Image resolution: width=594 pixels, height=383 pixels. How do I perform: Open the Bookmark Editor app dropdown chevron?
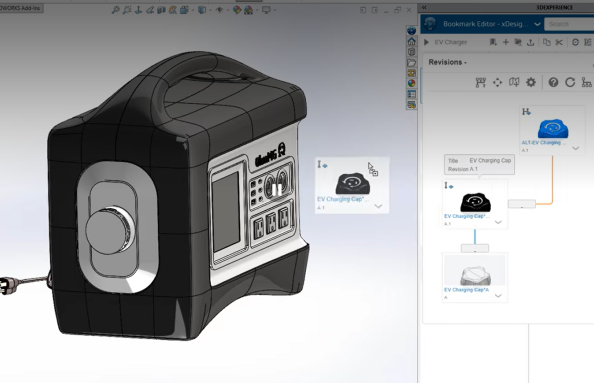pos(537,24)
